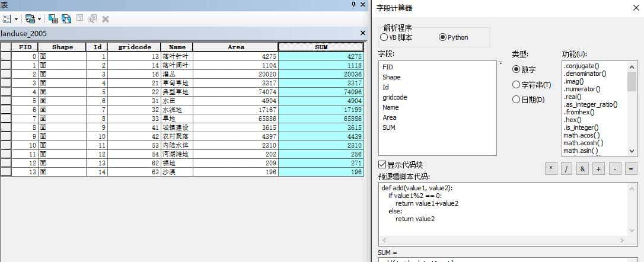Screen dimensions: 644x262
Task: Click the ampersand (&) operator button
Action: [x=583, y=169]
